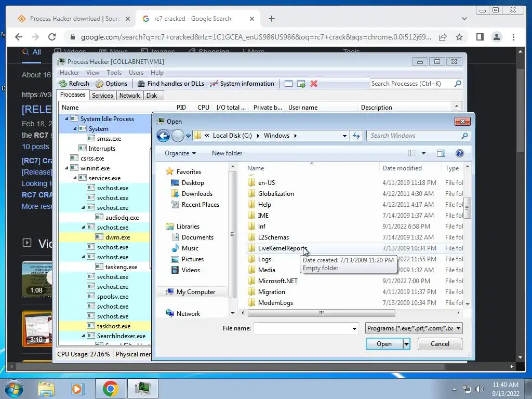Screen dimensions: 532x399
Task: Click the File name input field
Action: coord(302,328)
